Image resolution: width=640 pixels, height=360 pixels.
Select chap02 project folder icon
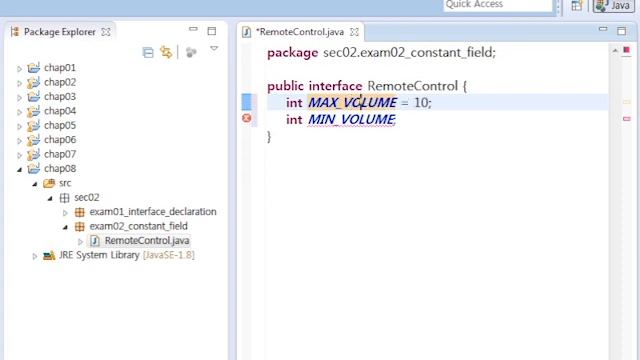(x=33, y=82)
